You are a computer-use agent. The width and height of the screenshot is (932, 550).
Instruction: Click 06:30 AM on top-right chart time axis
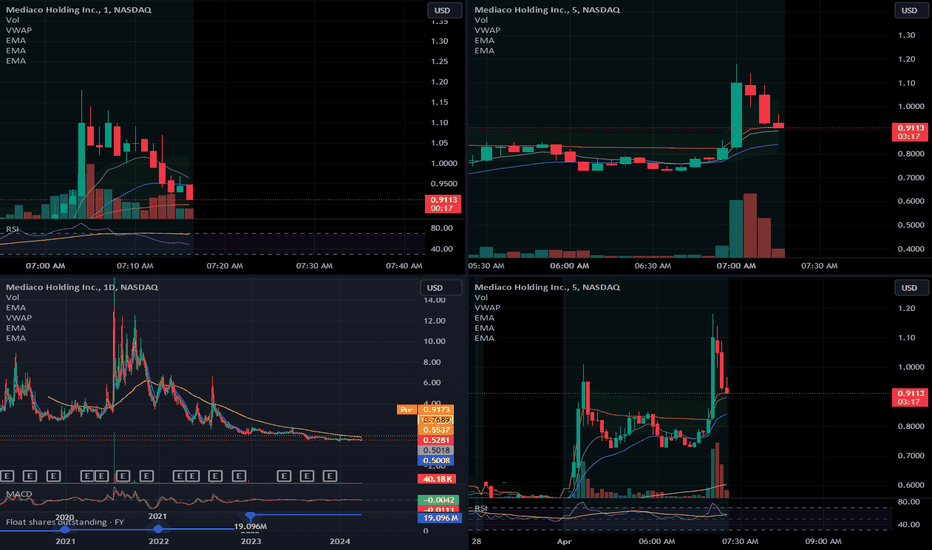tap(653, 266)
